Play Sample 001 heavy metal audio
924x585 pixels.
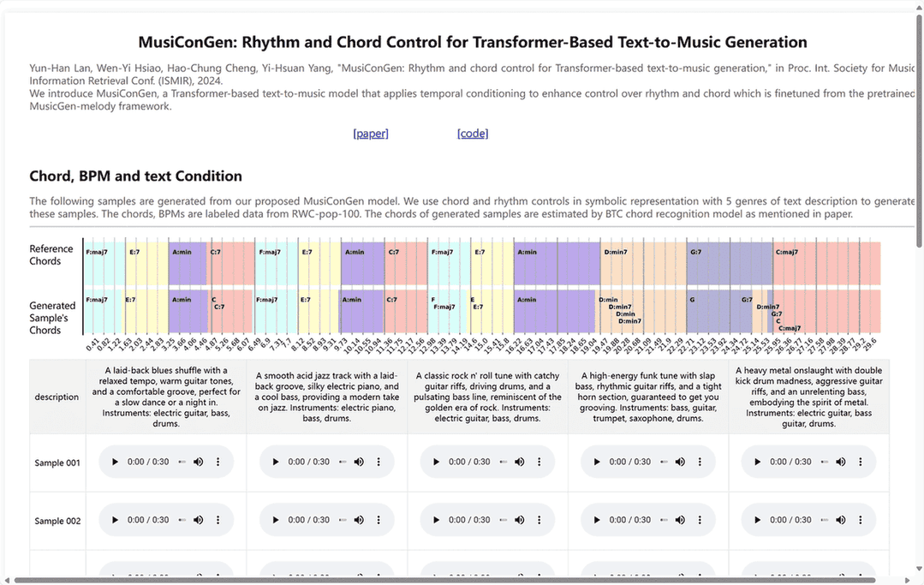point(757,462)
